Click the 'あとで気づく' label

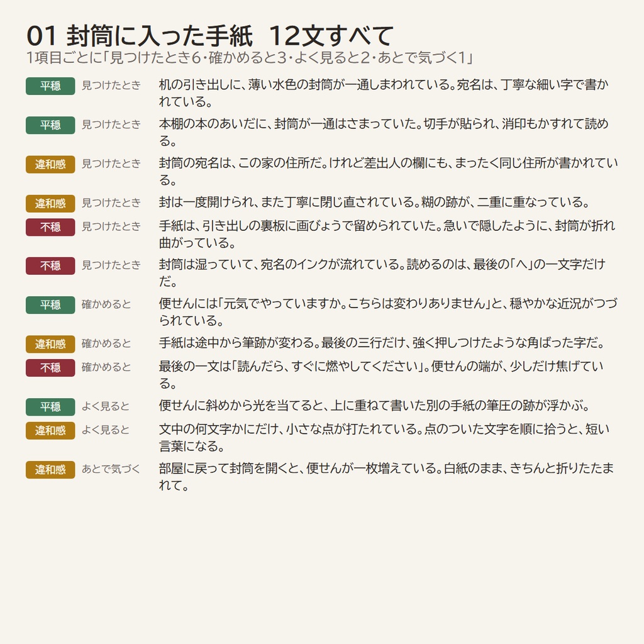pyautogui.click(x=111, y=469)
